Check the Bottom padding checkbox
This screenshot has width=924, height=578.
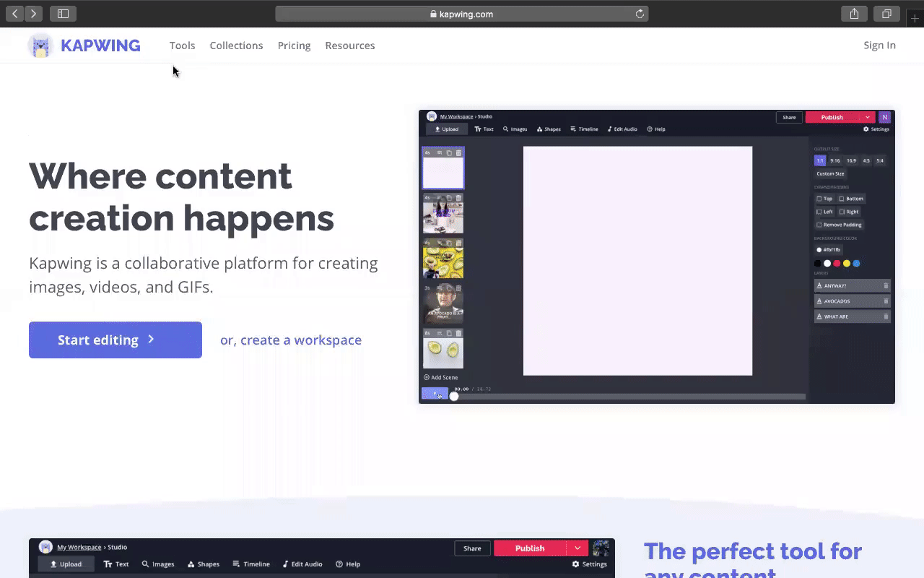[x=842, y=199]
